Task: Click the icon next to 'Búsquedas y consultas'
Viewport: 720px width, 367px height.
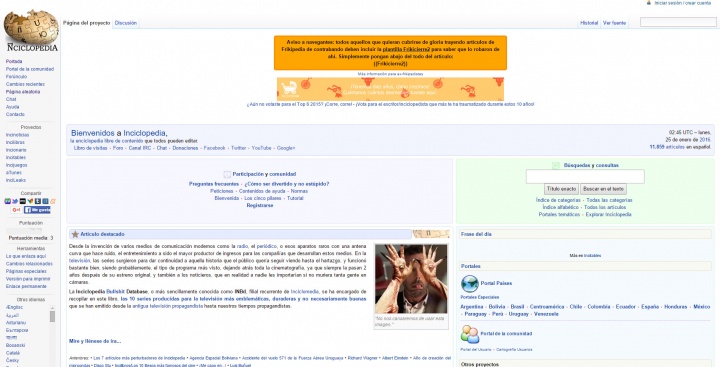Action: [556, 165]
